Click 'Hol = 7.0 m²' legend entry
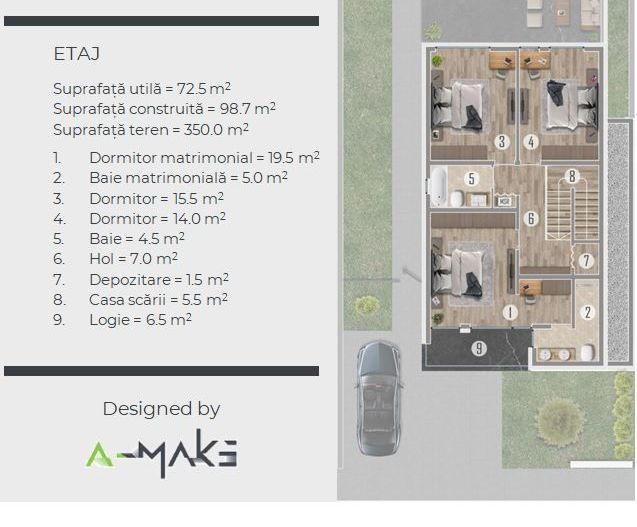Image resolution: width=637 pixels, height=527 pixels. point(133,258)
